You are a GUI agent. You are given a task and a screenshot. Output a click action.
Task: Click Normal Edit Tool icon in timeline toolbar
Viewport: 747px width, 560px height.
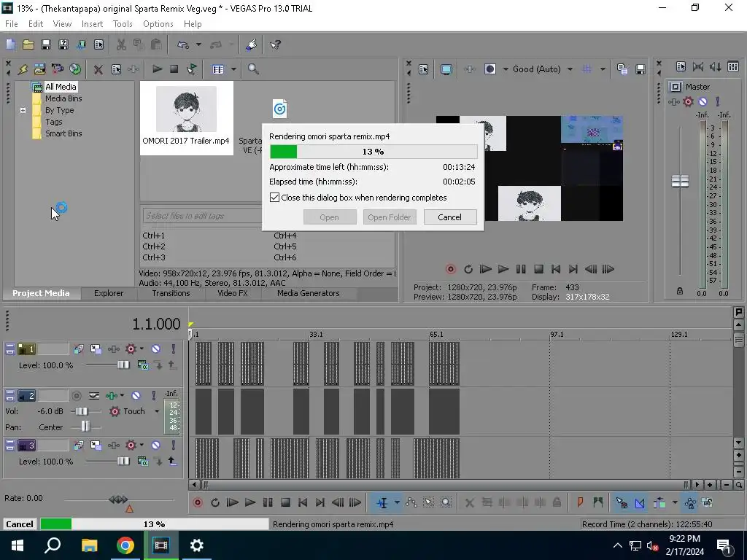382,502
